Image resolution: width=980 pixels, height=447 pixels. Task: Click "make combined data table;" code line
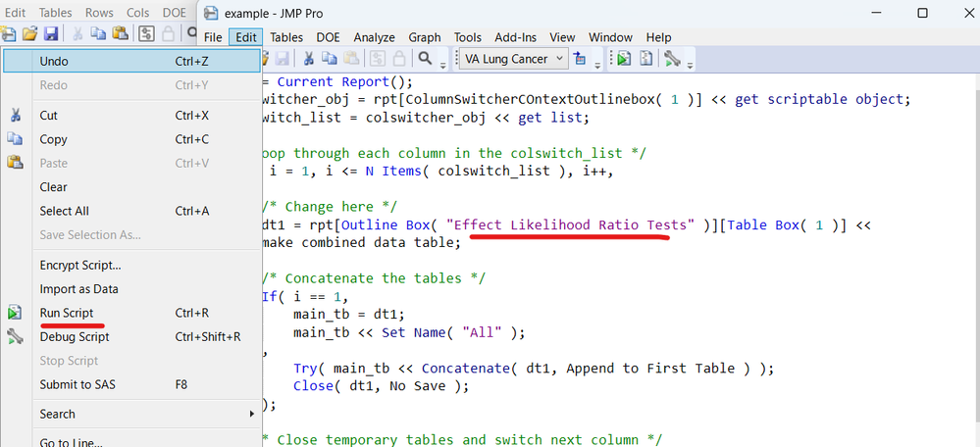click(x=361, y=243)
